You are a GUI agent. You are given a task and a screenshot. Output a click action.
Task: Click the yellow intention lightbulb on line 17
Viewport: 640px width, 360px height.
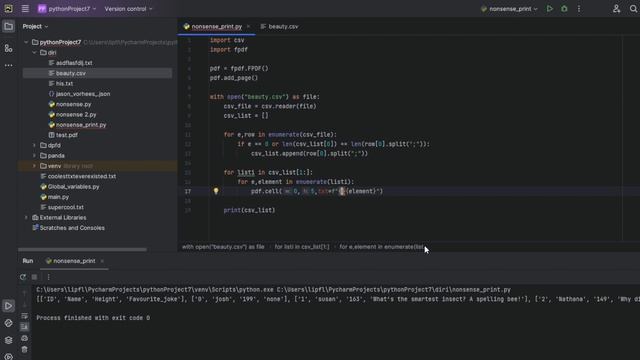216,191
